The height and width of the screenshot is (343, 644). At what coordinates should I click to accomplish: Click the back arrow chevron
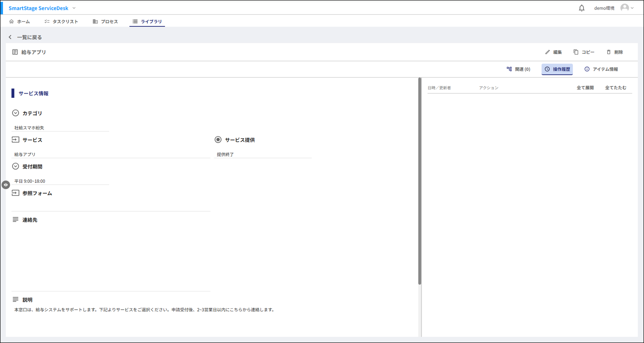[10, 37]
